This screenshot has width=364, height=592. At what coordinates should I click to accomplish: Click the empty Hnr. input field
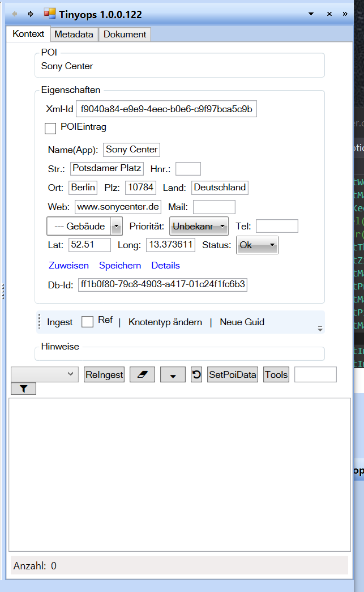pyautogui.click(x=188, y=169)
